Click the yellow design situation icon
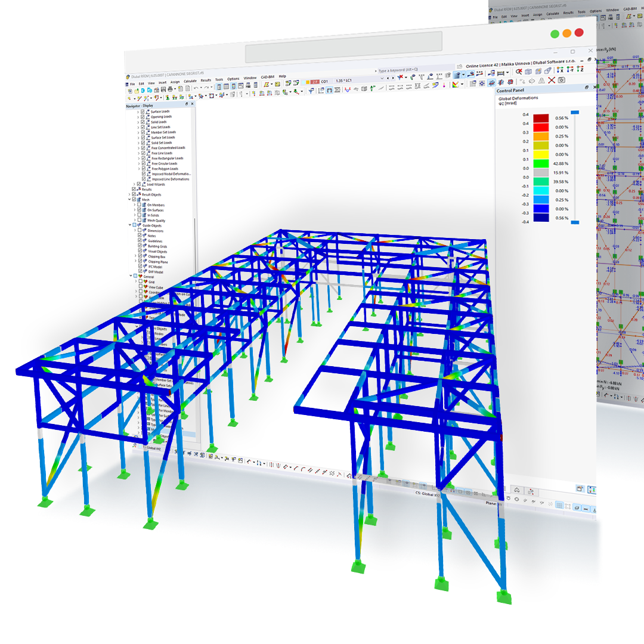This screenshot has height=644, width=644. [x=308, y=82]
